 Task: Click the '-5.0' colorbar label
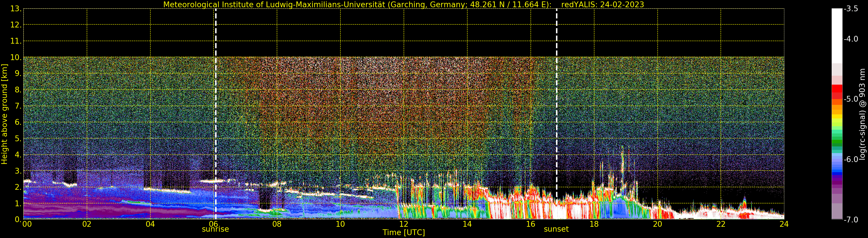(x=851, y=99)
